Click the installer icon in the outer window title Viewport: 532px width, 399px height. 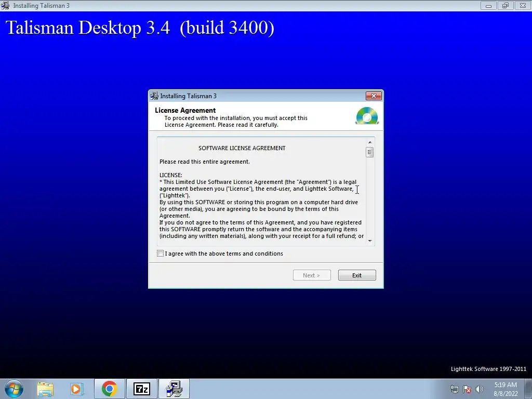[5, 5]
